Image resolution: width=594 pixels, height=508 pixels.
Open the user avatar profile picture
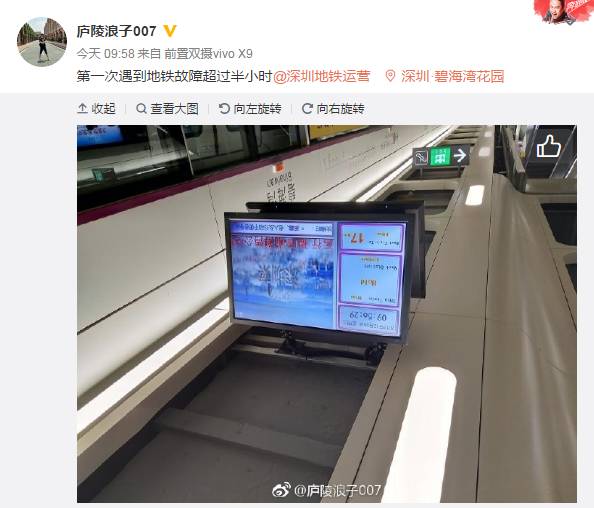tap(42, 42)
